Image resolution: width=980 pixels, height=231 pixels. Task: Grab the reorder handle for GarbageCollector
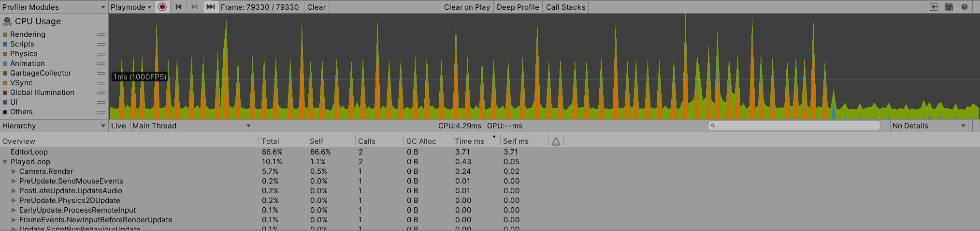coord(101,73)
